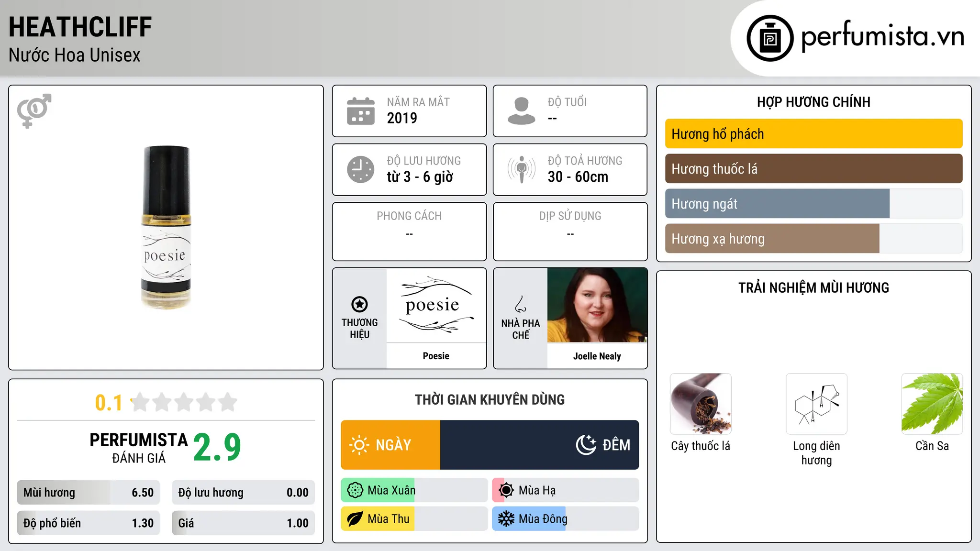Click the sillage icon for Độ Toả Hương

(x=522, y=169)
